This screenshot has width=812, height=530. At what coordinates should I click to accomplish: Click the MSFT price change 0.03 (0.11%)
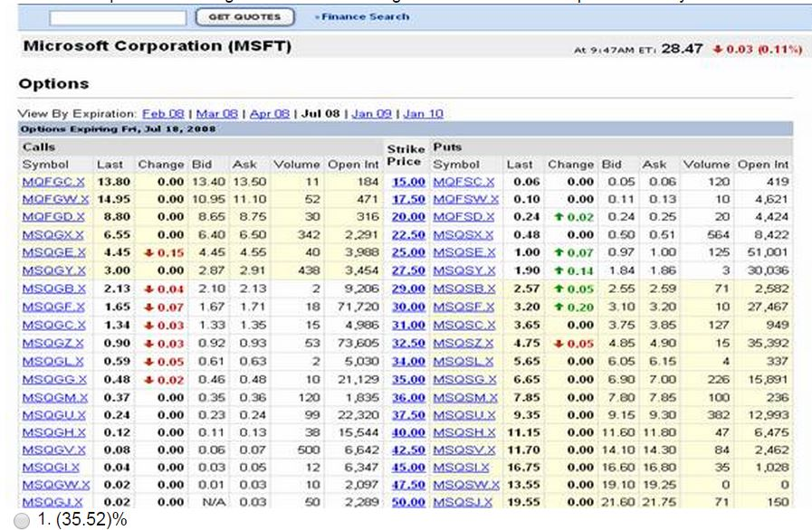pos(759,49)
